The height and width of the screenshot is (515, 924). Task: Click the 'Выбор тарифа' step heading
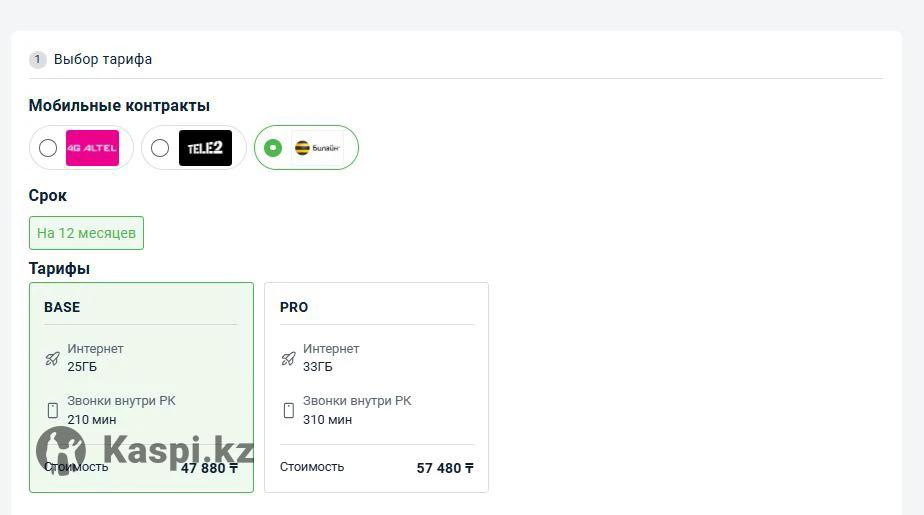103,60
